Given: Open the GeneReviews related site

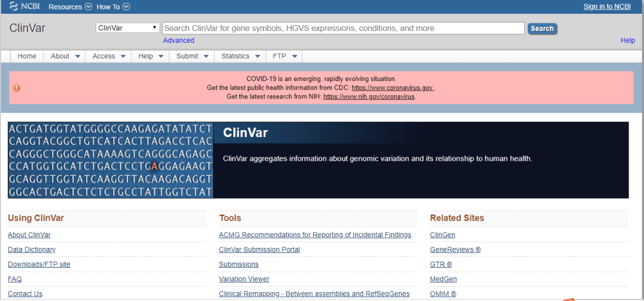Looking at the screenshot, I should coord(456,249).
